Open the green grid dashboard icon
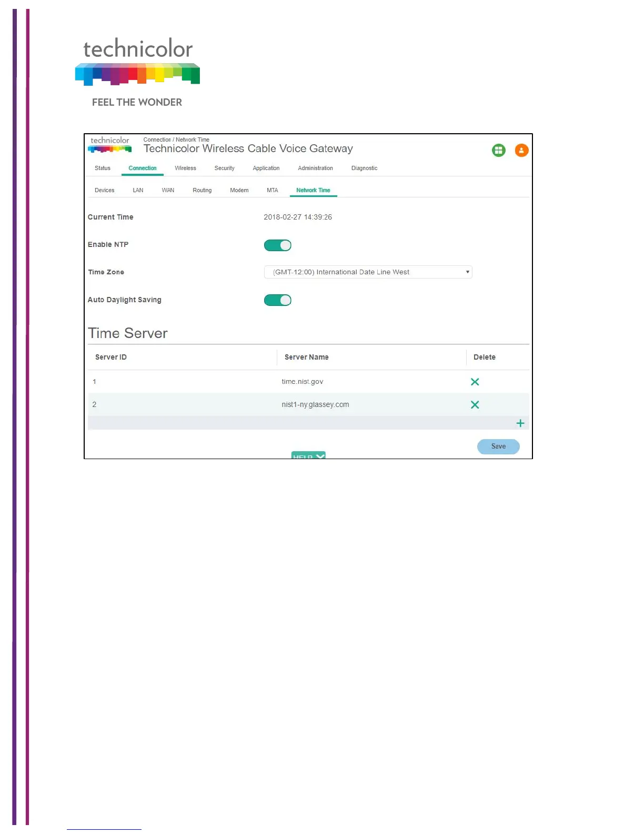Screen dimensions: 644x834 click(498, 151)
